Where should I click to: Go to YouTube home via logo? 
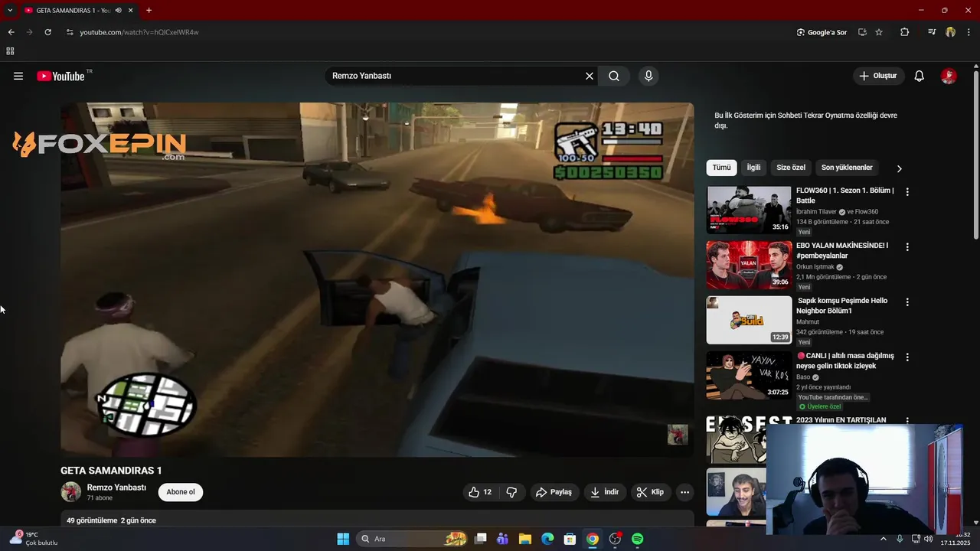60,76
